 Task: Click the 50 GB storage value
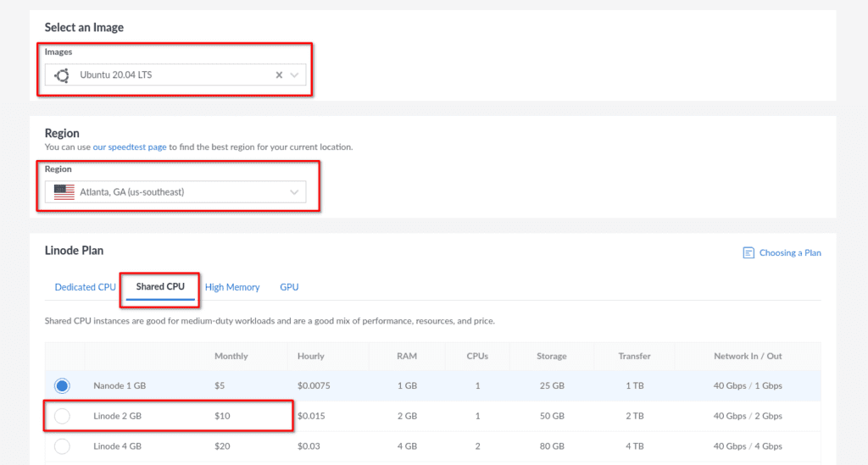pos(552,416)
